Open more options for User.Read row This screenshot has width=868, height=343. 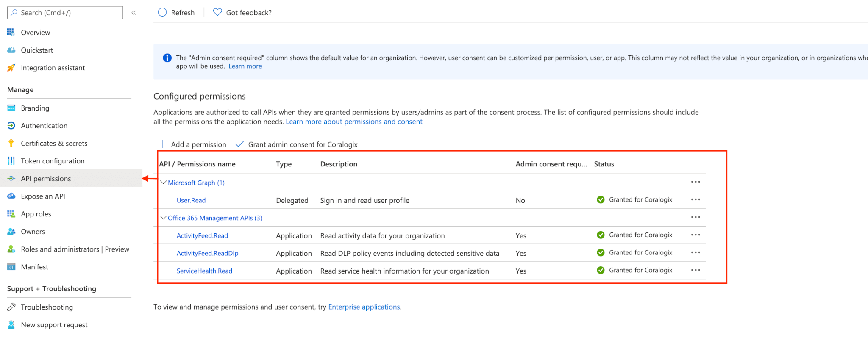(x=696, y=199)
